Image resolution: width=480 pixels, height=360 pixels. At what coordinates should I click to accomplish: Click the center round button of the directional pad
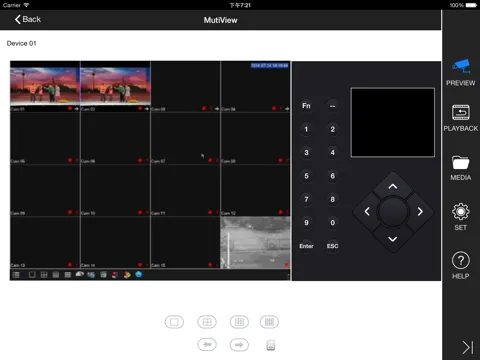click(393, 212)
